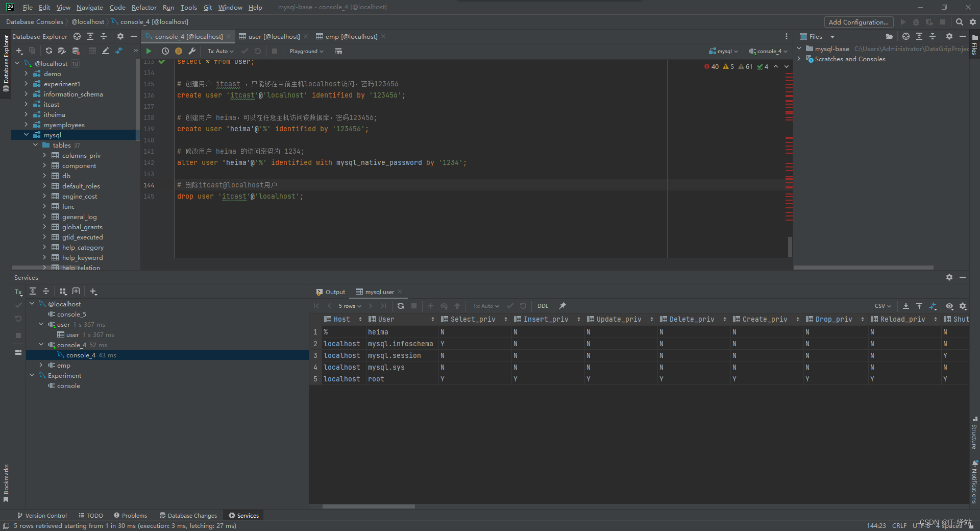Open the Playground mode dropdown
The width and height of the screenshot is (980, 531).
[306, 51]
